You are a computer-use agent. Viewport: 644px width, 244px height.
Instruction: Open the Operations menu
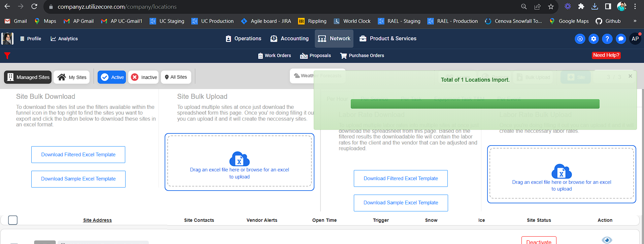click(243, 39)
